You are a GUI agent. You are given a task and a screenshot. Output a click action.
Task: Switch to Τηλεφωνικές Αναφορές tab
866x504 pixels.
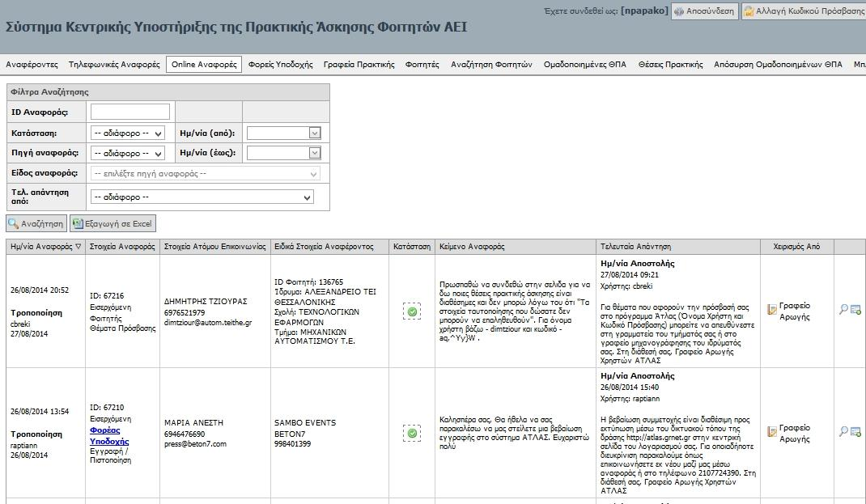pos(114,65)
